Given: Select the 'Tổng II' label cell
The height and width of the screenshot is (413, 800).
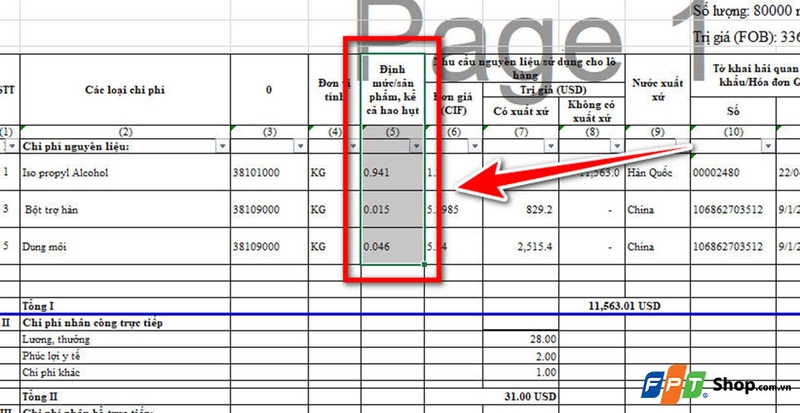Looking at the screenshot, I should tap(125, 396).
